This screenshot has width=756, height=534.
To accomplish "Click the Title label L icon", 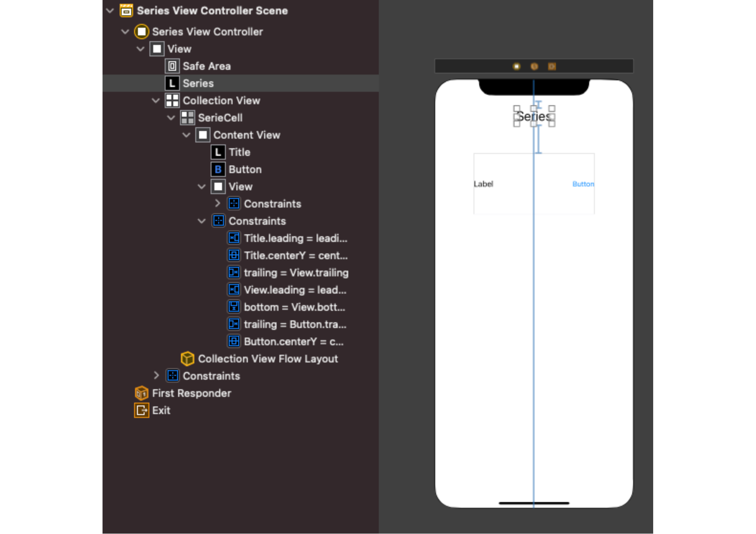I will [x=218, y=152].
